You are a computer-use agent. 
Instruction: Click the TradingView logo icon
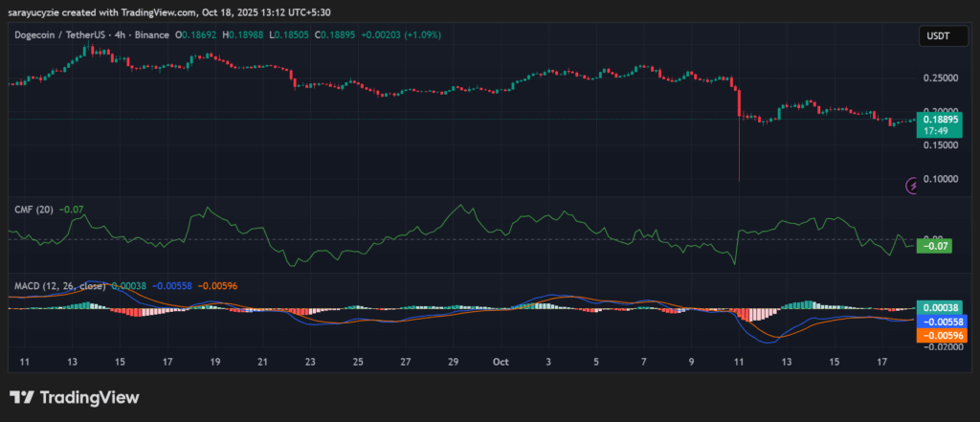pyautogui.click(x=23, y=397)
